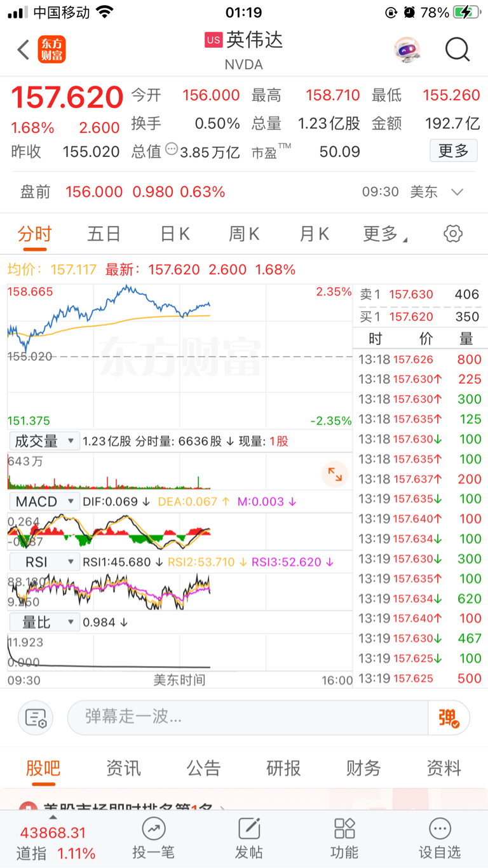Tap the 投一笔 invest icon
488x868 pixels.
[153, 839]
